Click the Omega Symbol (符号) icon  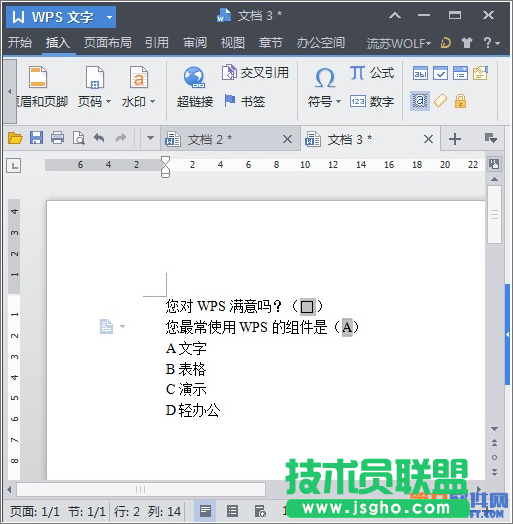point(325,78)
